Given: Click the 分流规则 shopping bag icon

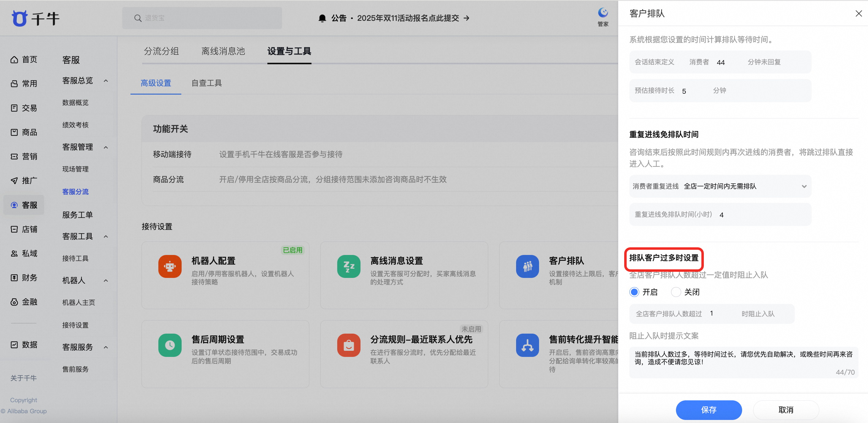Looking at the screenshot, I should [349, 345].
